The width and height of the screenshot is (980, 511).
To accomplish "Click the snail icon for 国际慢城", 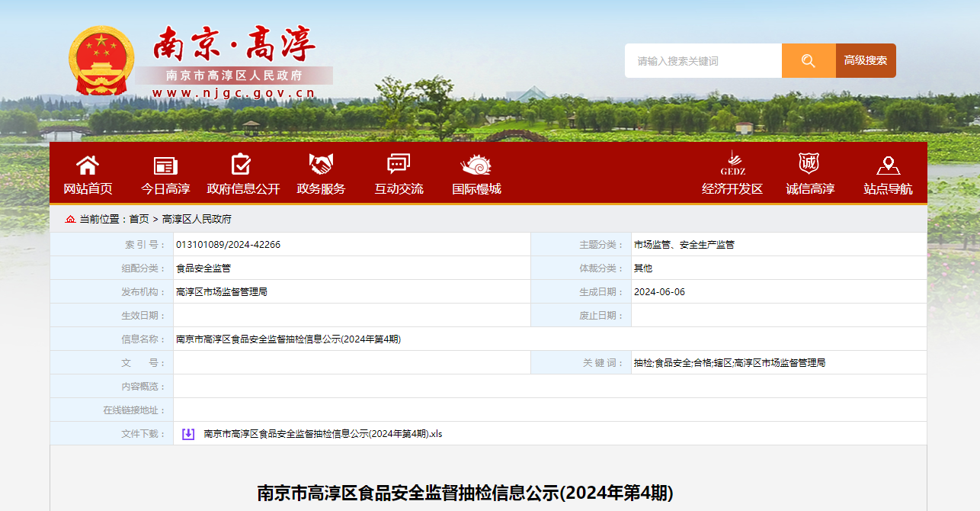I will (x=476, y=165).
